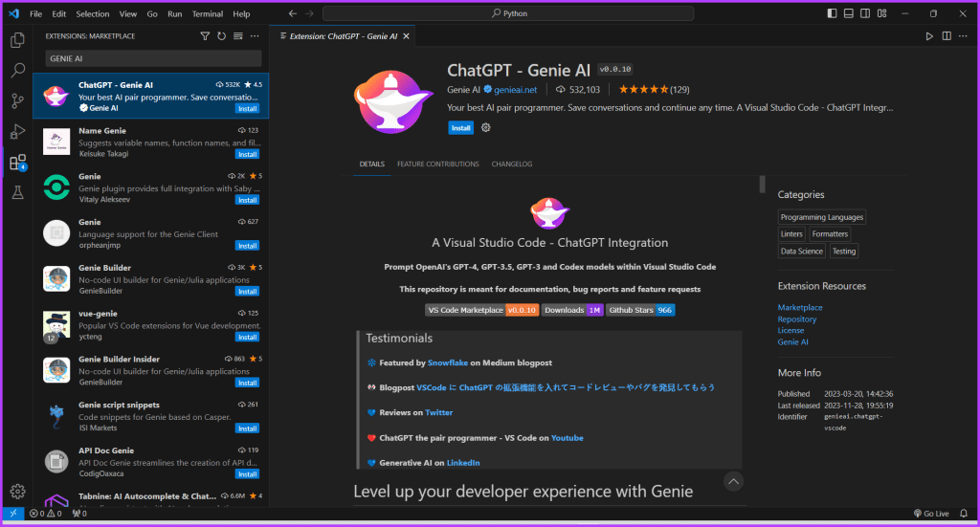Open the Explorer view in activity bar
This screenshot has height=527, width=980.
17,40
